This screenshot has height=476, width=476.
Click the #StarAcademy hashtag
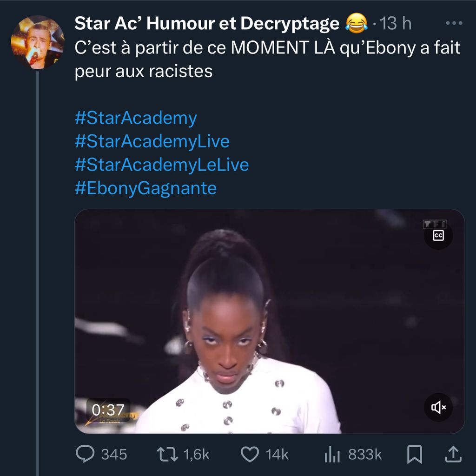click(x=136, y=118)
